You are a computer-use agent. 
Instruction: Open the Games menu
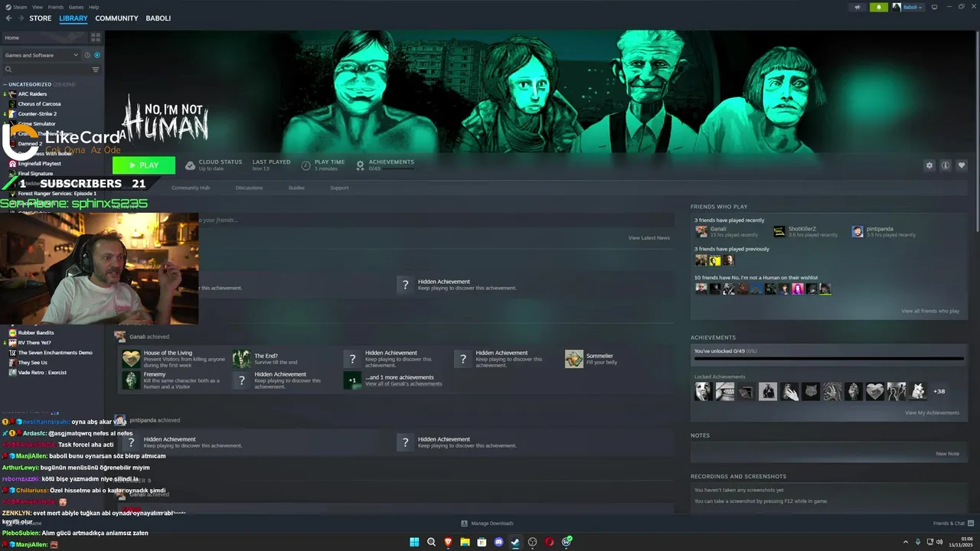click(77, 7)
